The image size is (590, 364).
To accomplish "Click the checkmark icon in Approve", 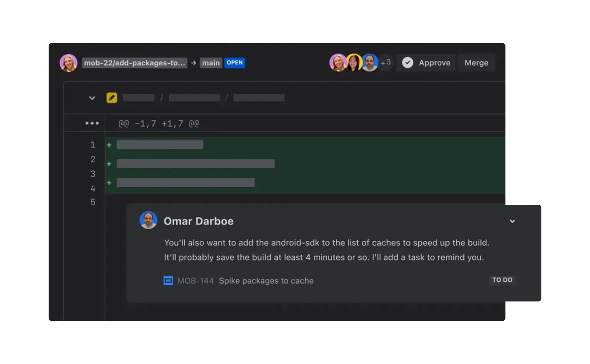I will [407, 63].
